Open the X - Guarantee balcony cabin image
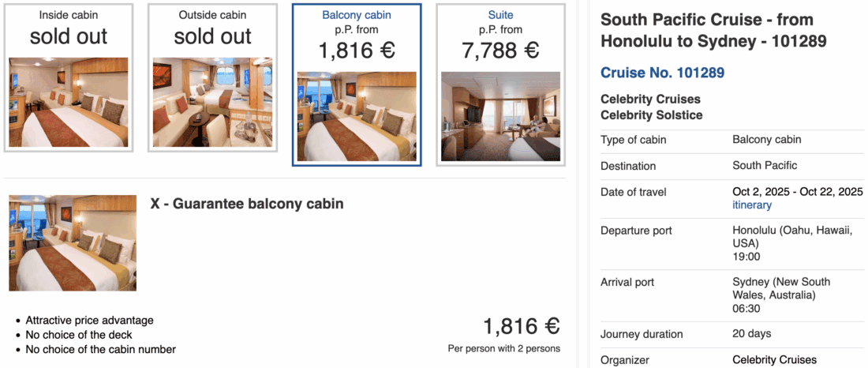 (x=73, y=243)
